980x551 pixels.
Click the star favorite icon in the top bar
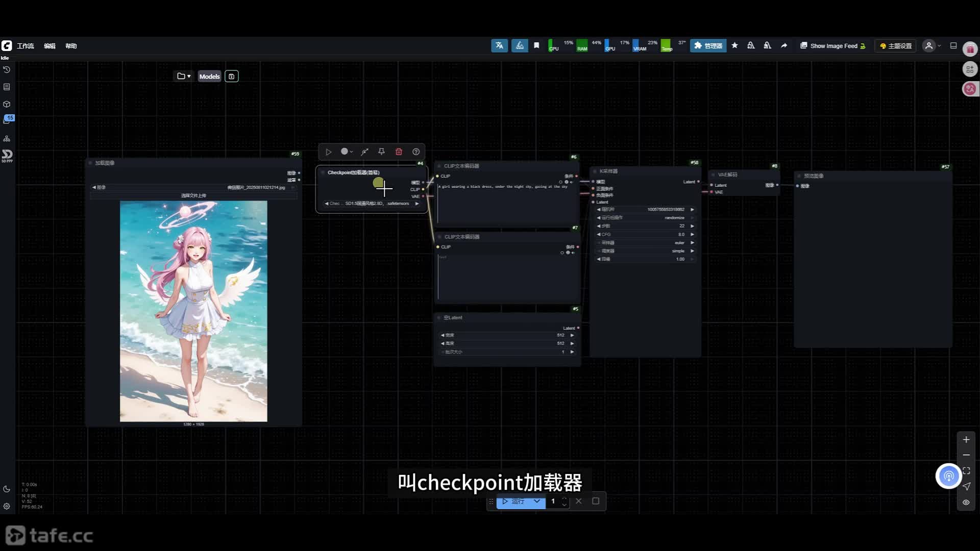[734, 46]
